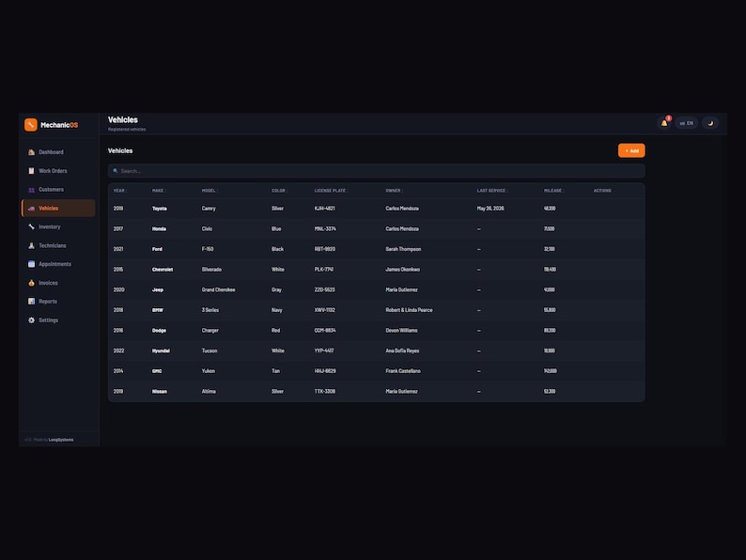Image resolution: width=746 pixels, height=560 pixels.
Task: Open the Dashboard menu item label
Action: (51, 152)
